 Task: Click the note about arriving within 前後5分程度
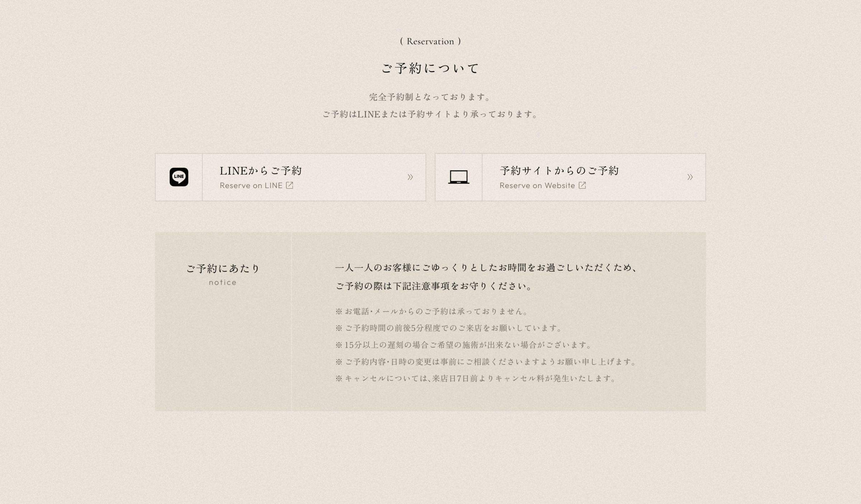tap(449, 328)
